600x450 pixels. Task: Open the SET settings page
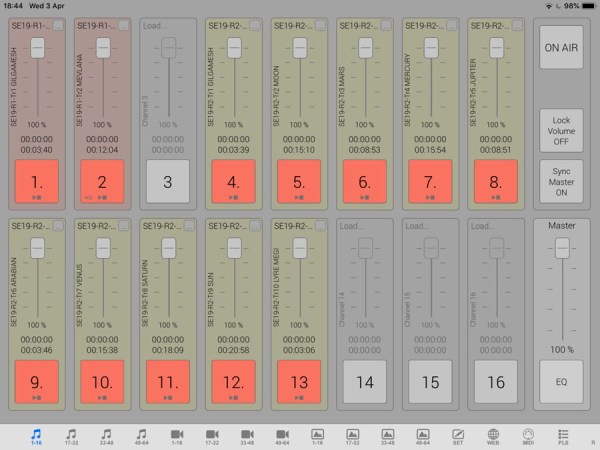[x=458, y=436]
